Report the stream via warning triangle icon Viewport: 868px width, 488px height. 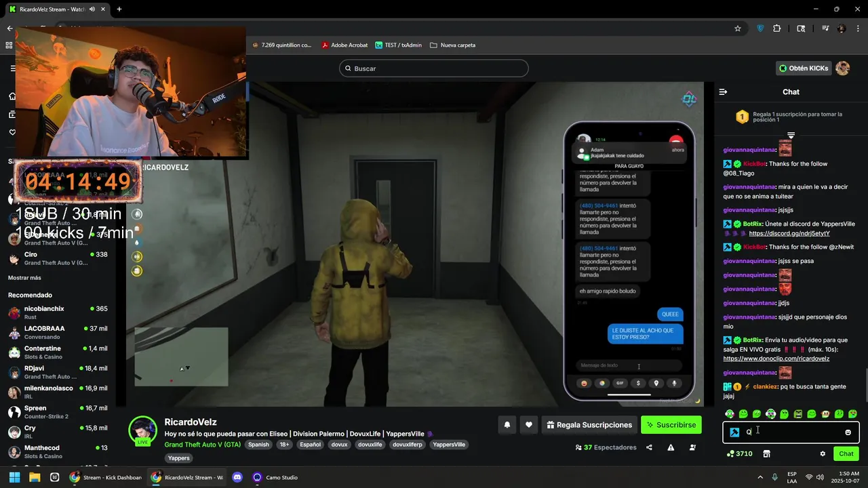click(x=671, y=447)
